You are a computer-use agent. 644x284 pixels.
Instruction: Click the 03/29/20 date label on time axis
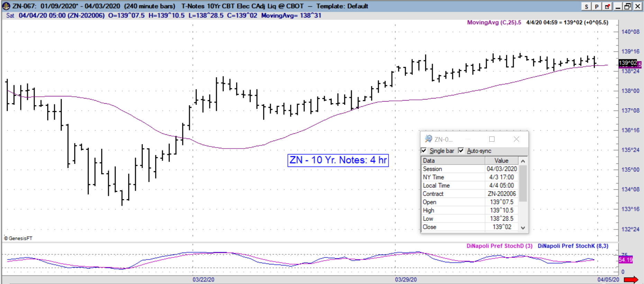[406, 280]
